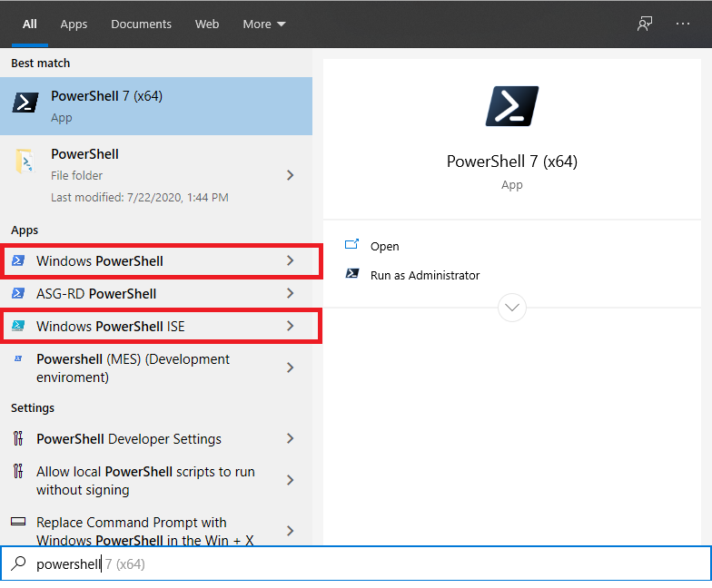
Task: Click the Run as Administrator icon
Action: (x=352, y=274)
